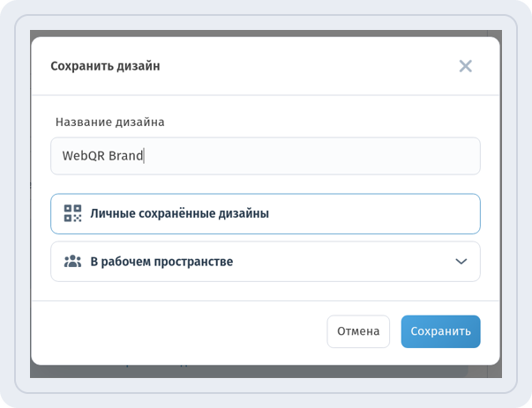Viewport: 532px width, 408px height.
Task: Click the Название дизайна label
Action: click(x=110, y=122)
